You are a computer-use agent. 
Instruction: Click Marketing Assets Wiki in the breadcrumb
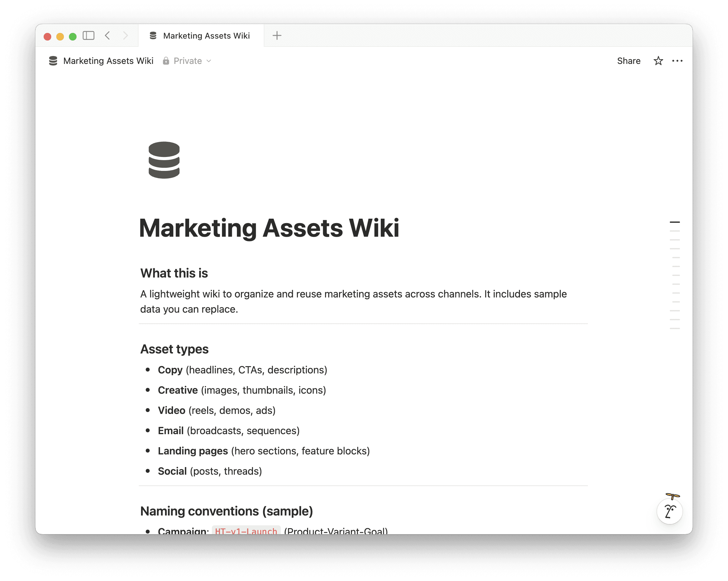click(x=108, y=61)
